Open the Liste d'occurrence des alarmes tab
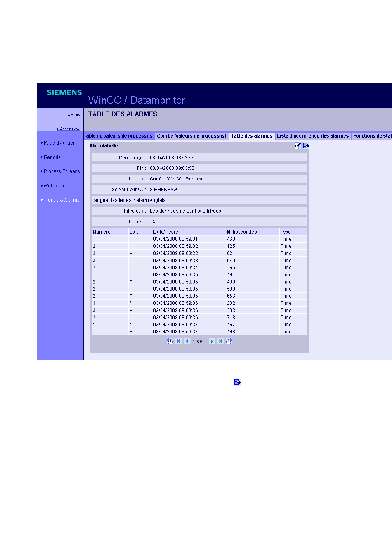This screenshot has width=392, height=555. pyautogui.click(x=313, y=136)
